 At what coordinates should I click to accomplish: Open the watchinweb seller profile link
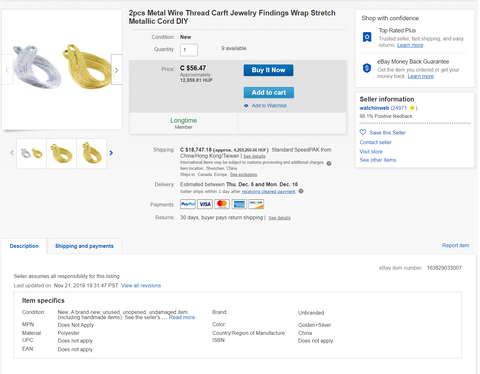[374, 108]
